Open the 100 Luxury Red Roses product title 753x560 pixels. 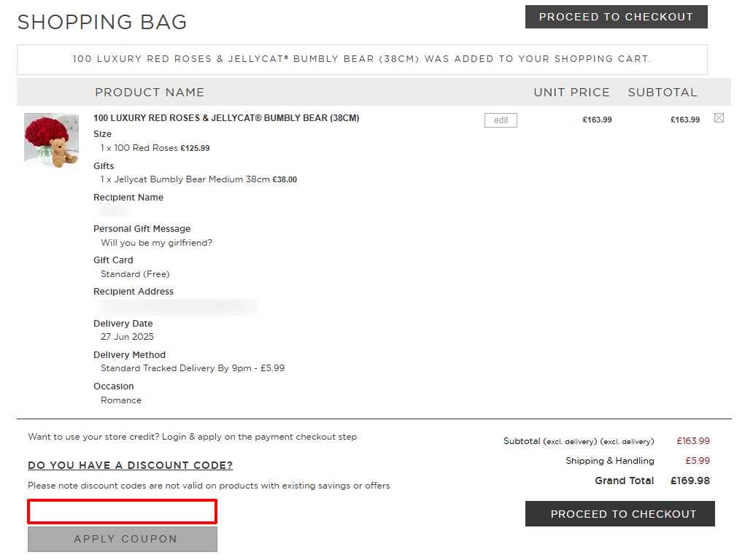[x=226, y=118]
